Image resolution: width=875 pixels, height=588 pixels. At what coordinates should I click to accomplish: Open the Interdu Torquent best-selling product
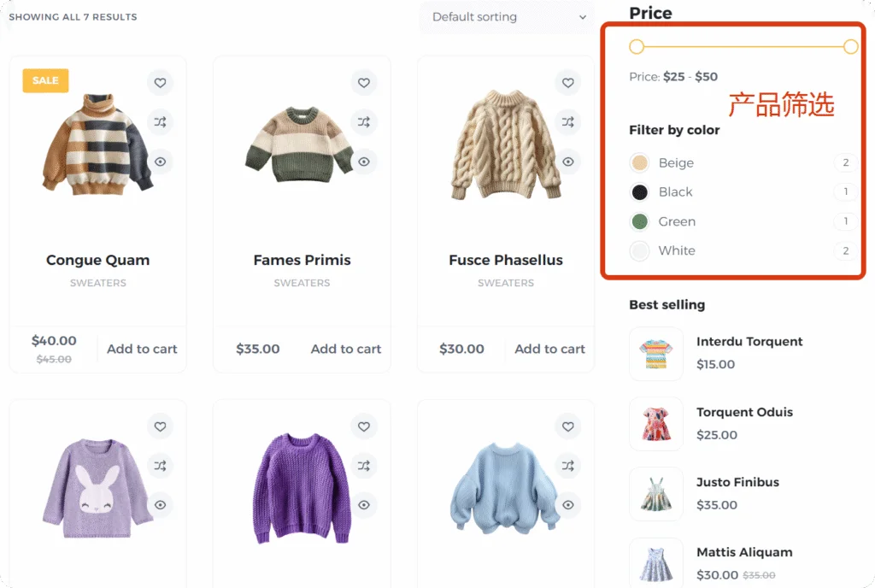[x=749, y=341]
